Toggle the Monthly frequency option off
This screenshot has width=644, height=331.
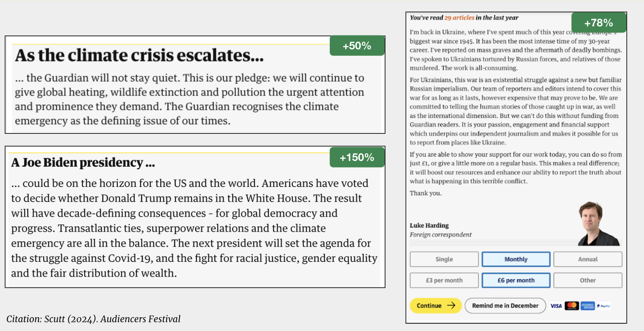click(x=516, y=259)
